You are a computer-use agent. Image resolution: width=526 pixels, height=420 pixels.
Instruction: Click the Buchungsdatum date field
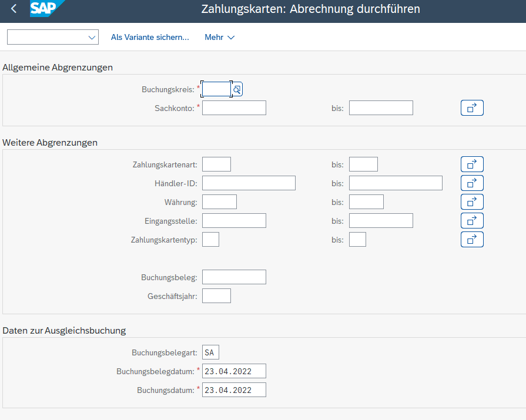tap(234, 390)
